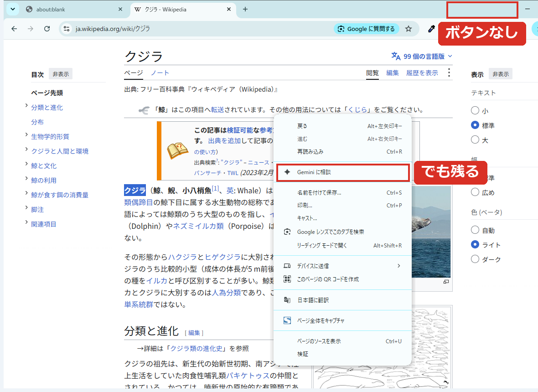The height and width of the screenshot is (392, 538).
Task: Expand 関連項目 contents section
Action: click(x=26, y=222)
